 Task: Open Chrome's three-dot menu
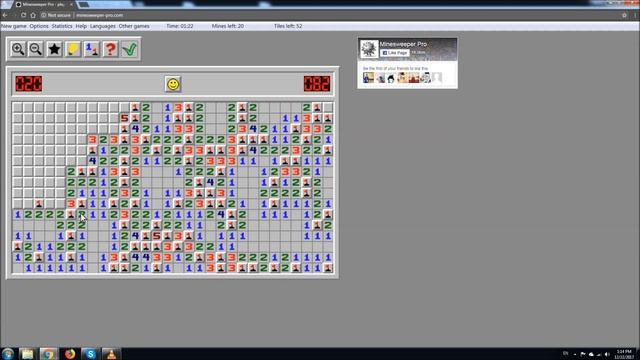click(635, 15)
